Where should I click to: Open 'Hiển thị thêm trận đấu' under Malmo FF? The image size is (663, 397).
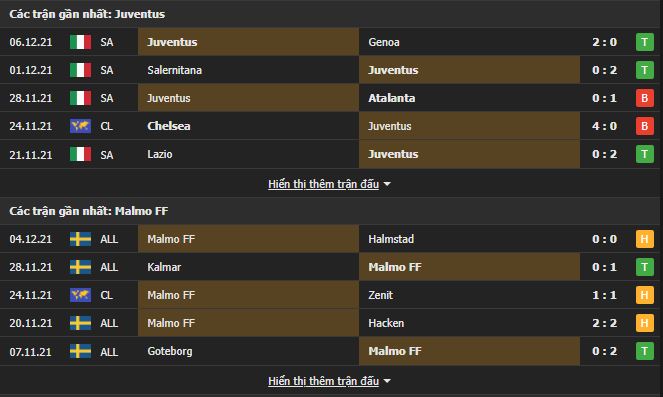[323, 381]
